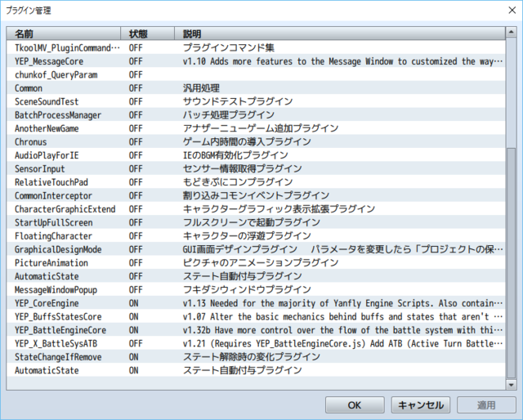Select the YEP_BuffsStatesCore plugin

(58, 316)
